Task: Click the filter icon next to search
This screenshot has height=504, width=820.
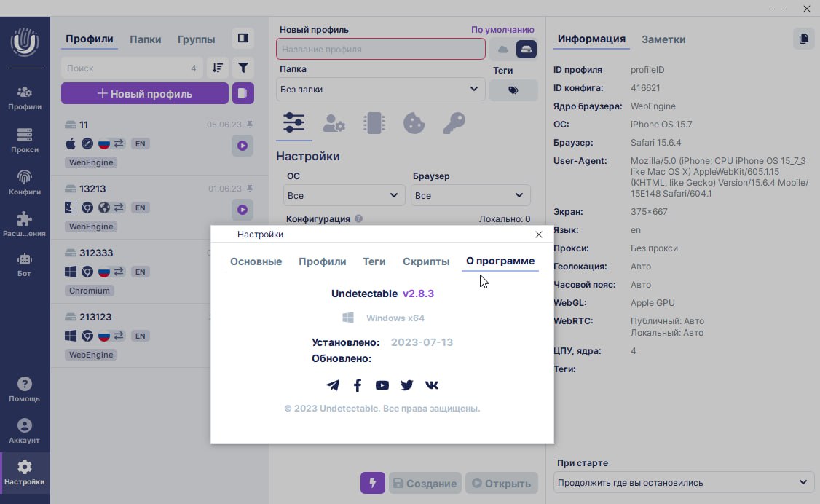Action: tap(243, 68)
